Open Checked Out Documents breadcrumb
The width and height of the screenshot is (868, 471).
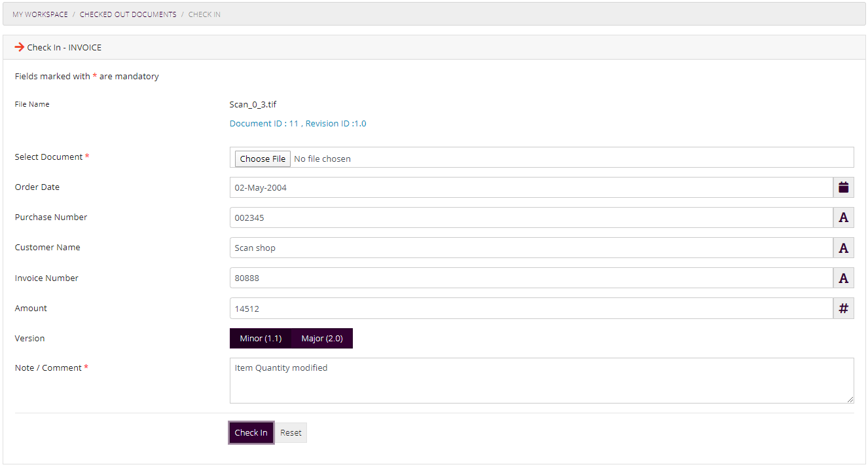[x=128, y=14]
